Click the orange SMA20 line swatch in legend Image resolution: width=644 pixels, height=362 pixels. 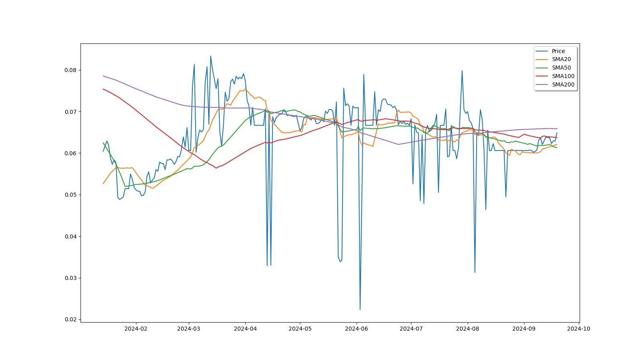pyautogui.click(x=542, y=60)
